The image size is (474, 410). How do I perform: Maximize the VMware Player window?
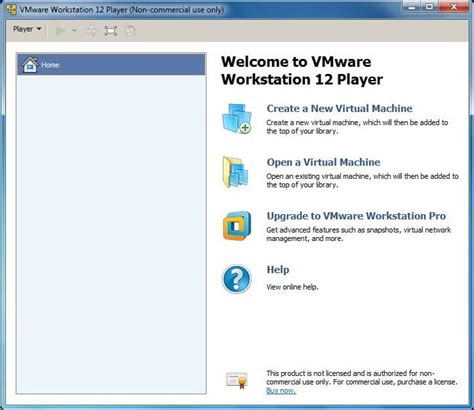(430, 7)
